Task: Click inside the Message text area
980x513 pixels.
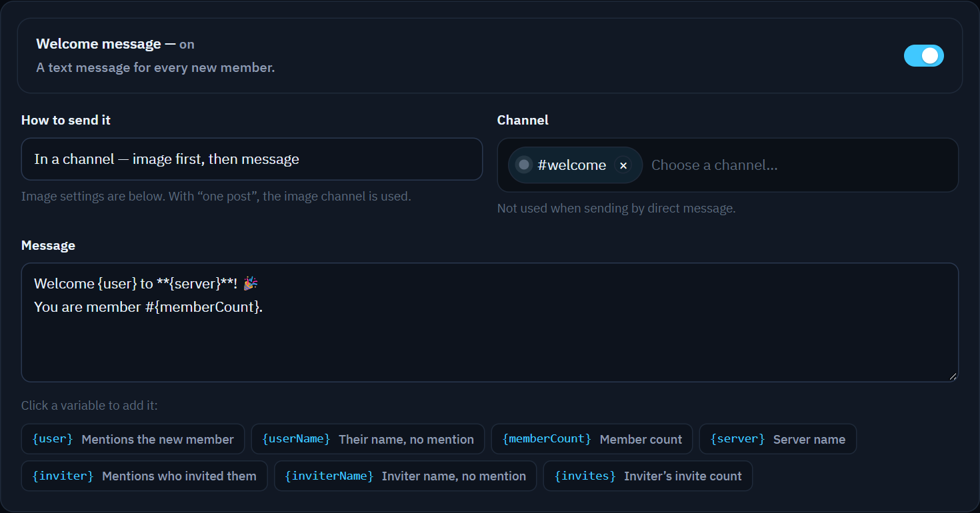Action: pos(490,322)
